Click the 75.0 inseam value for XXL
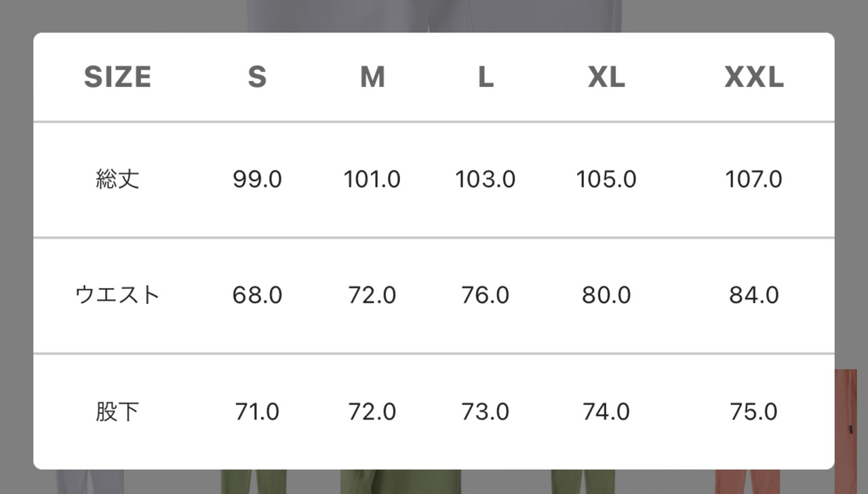The height and width of the screenshot is (494, 868). [x=754, y=412]
